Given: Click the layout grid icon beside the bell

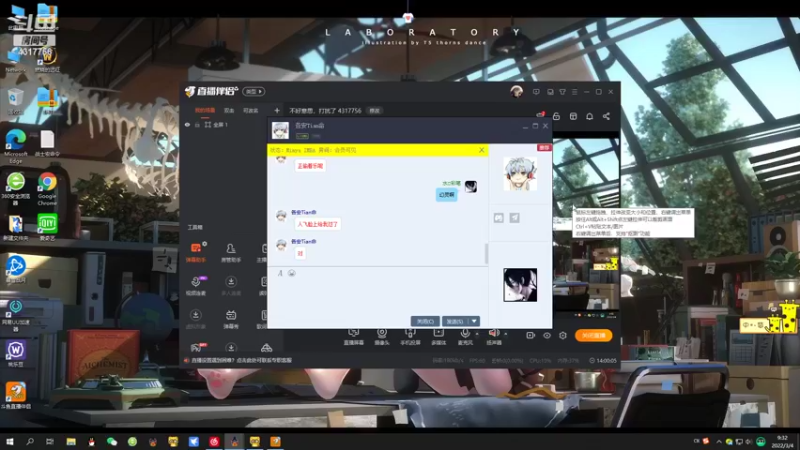Looking at the screenshot, I should click(x=573, y=116).
